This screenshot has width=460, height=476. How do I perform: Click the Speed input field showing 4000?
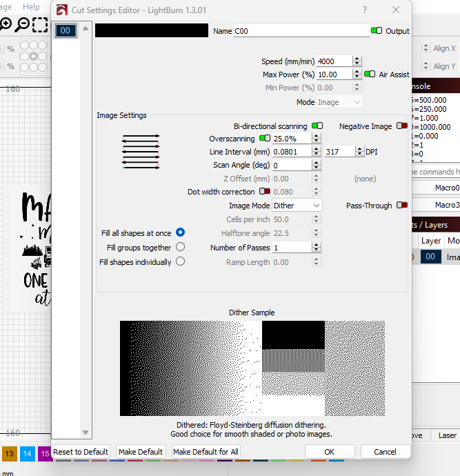click(x=334, y=61)
